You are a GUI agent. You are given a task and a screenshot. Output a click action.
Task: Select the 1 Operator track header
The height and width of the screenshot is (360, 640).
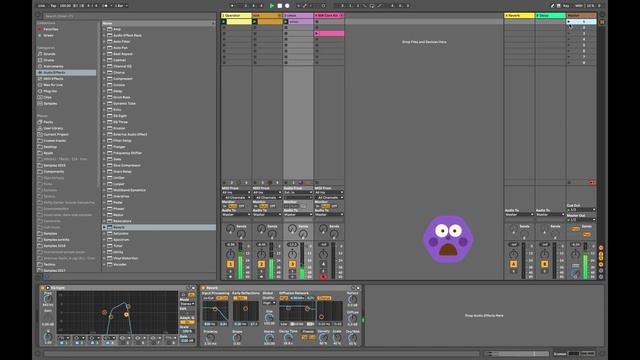pos(236,16)
